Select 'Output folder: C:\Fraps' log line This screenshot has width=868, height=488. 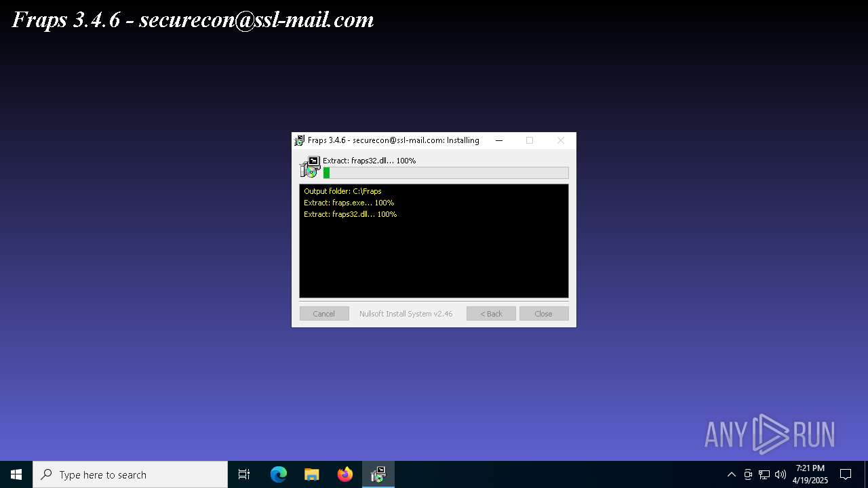tap(342, 191)
